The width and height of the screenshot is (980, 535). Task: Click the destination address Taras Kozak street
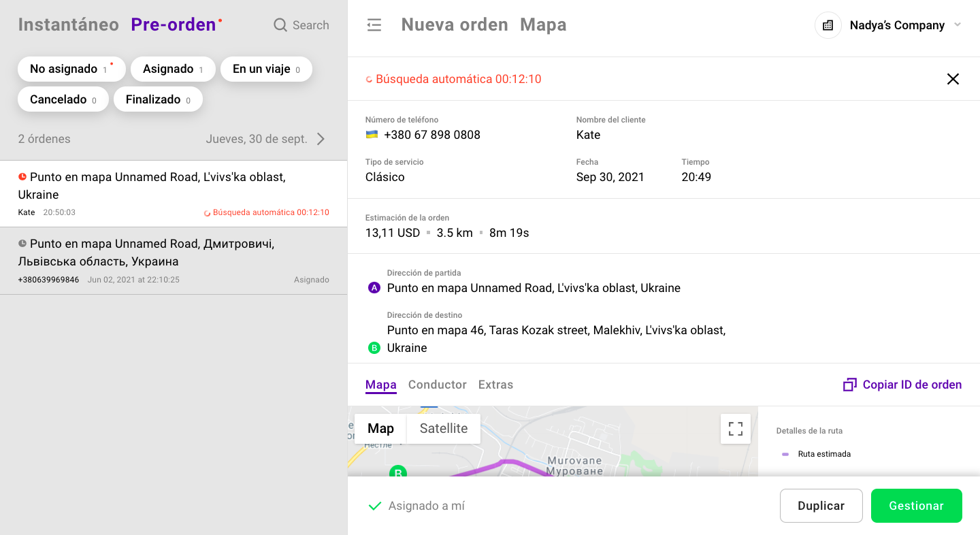557,339
